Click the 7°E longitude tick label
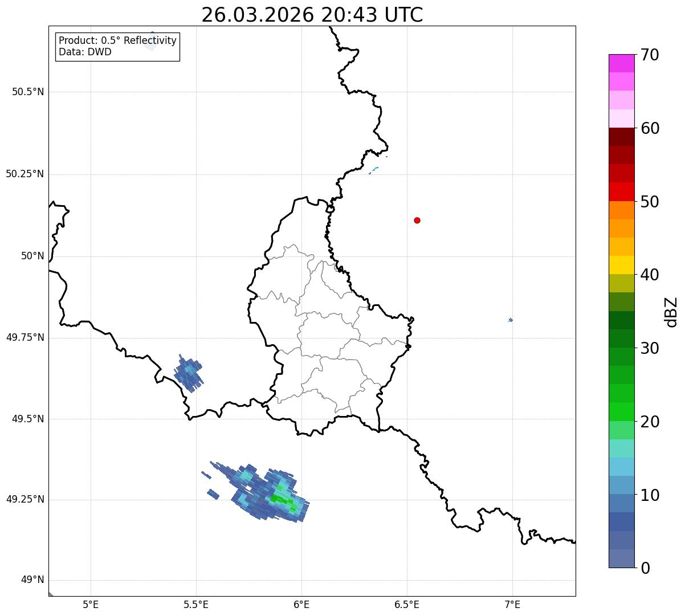The image size is (685, 616). (512, 605)
